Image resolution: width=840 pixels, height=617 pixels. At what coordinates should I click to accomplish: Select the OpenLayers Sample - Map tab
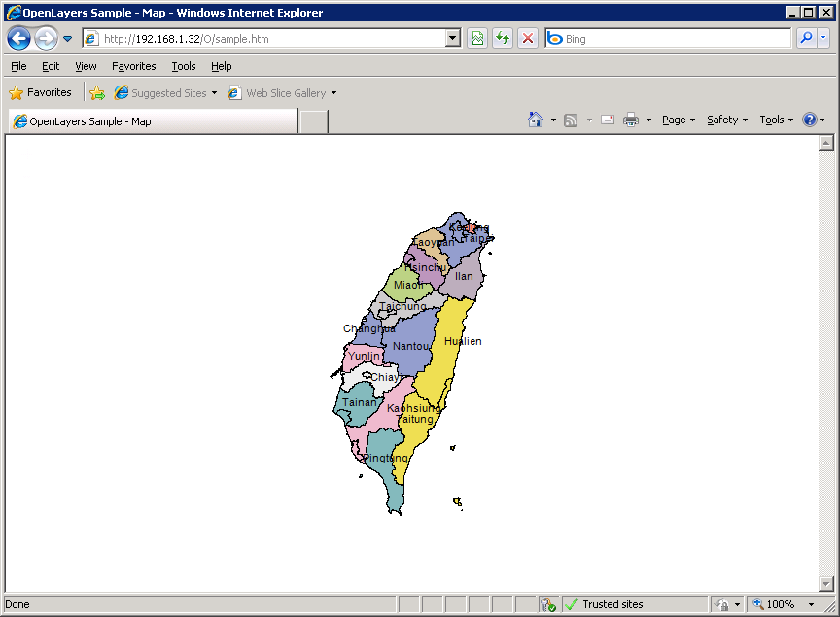[153, 121]
